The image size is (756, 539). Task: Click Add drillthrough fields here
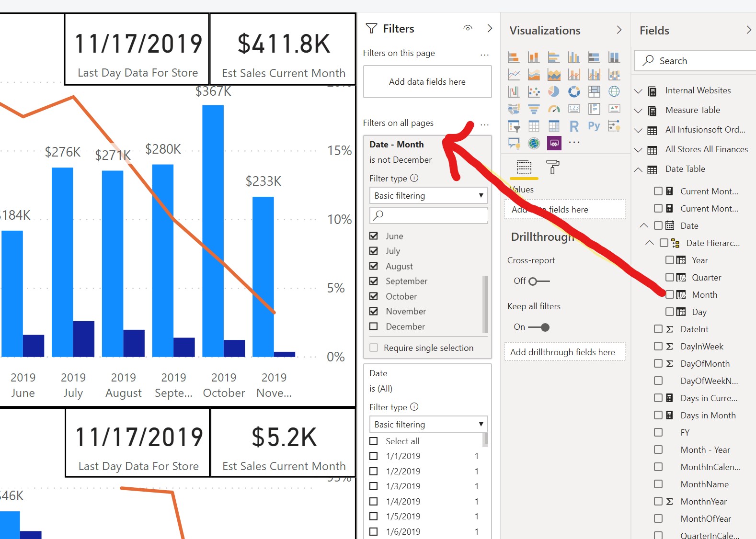coord(565,352)
